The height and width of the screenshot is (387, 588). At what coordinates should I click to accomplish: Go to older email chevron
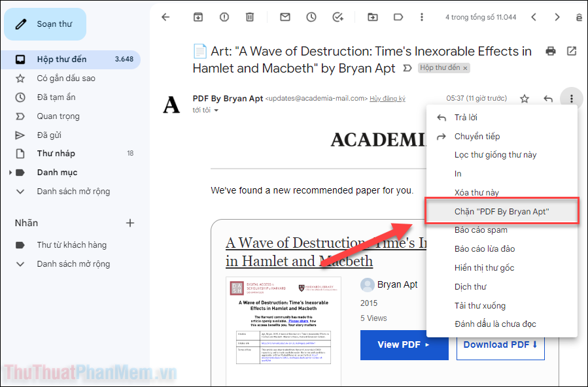click(557, 17)
